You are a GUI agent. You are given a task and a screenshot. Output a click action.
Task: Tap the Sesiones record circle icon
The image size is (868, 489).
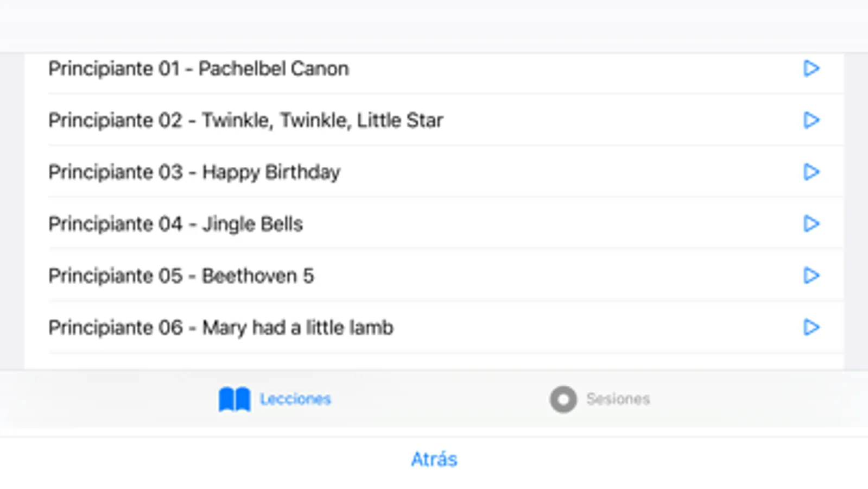[x=563, y=399]
